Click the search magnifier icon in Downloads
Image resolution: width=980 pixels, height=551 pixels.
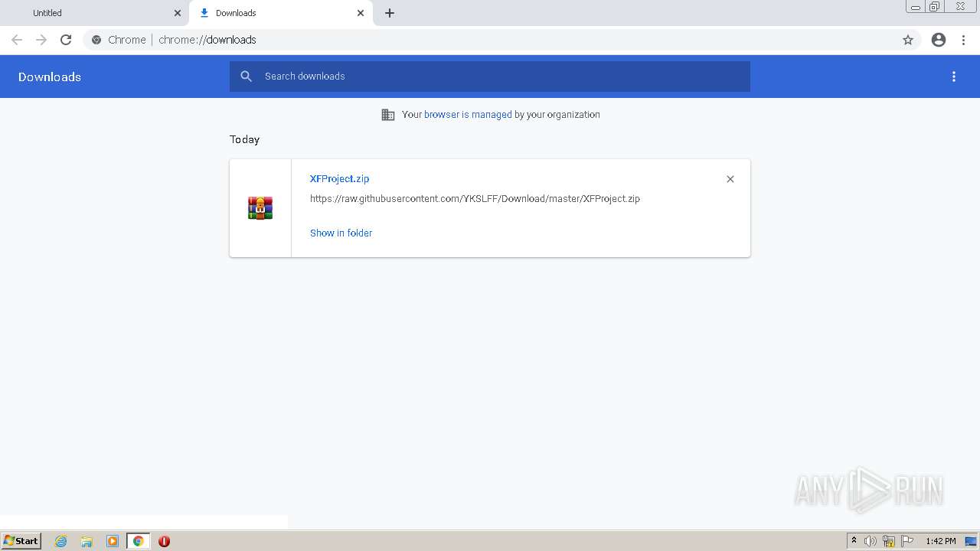(247, 77)
